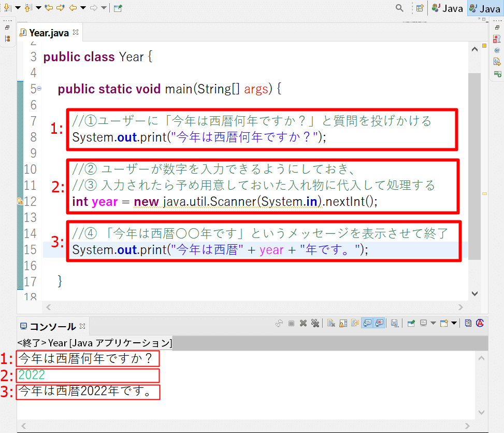The image size is (504, 433).
Task: Select the コンソール tab
Action: (49, 326)
